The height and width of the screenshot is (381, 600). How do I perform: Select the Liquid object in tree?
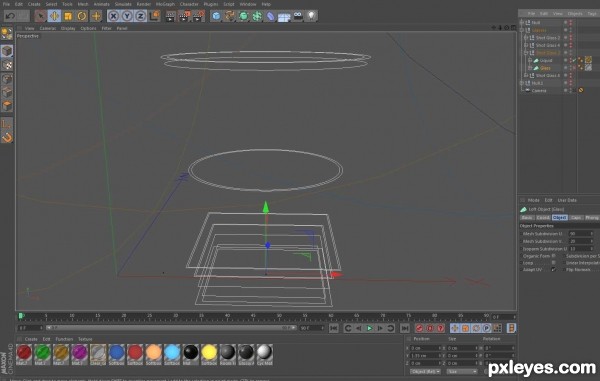click(546, 60)
